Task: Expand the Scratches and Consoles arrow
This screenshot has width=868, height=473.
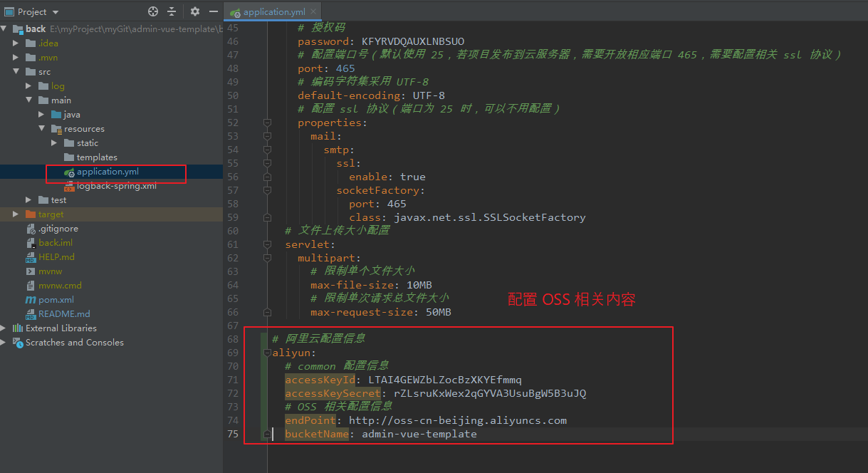Action: point(4,343)
